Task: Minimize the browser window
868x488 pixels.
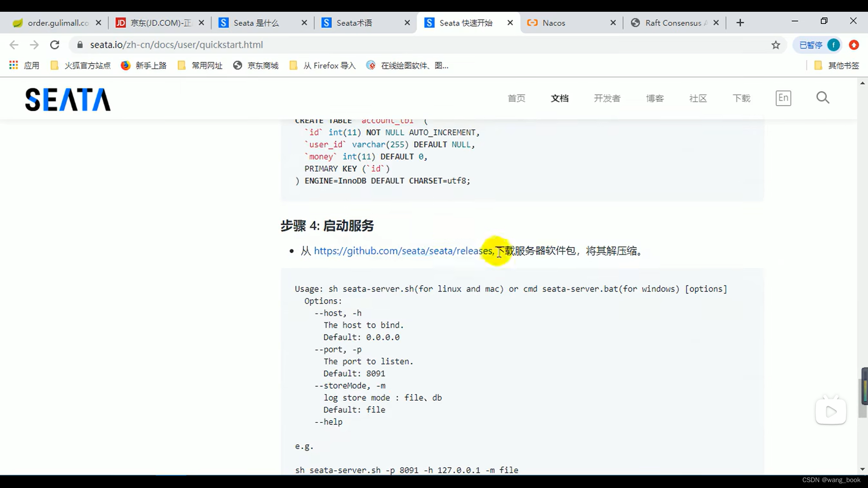Action: tap(795, 21)
